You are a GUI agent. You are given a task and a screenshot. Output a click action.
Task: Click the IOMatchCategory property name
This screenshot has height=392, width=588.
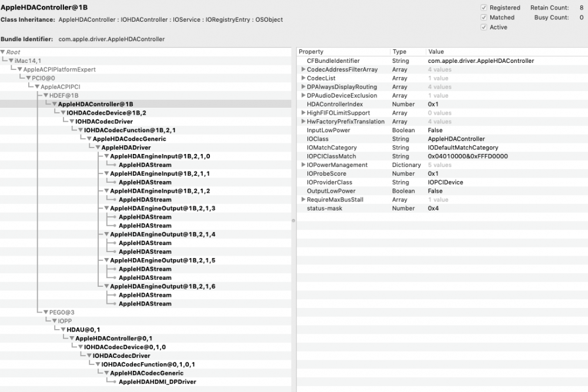point(332,148)
